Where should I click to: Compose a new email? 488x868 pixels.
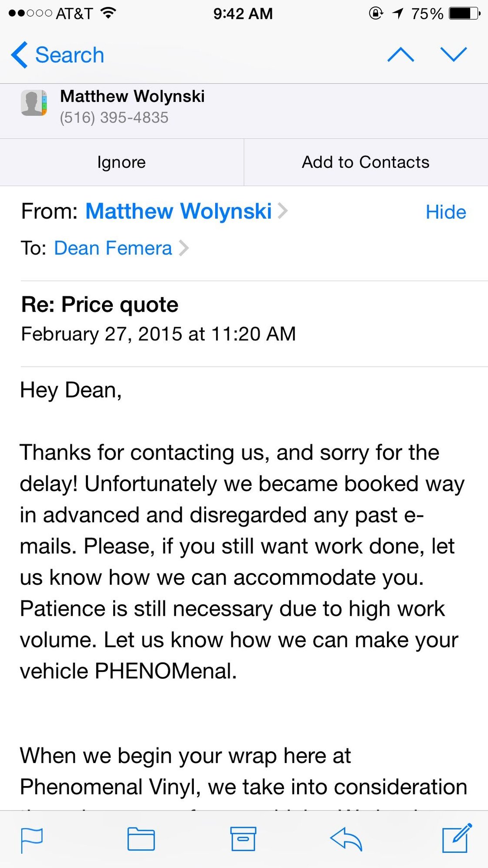(456, 838)
